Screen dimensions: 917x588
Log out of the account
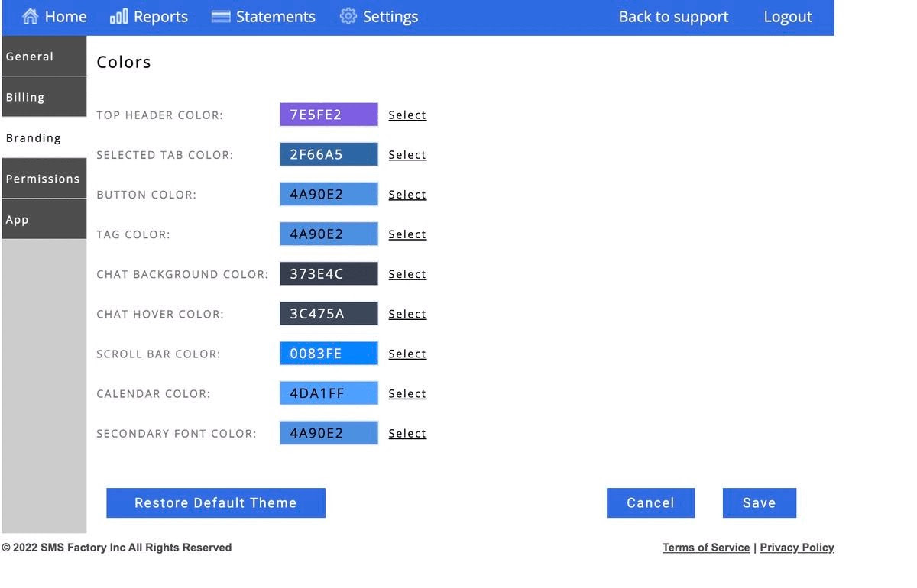click(x=788, y=16)
